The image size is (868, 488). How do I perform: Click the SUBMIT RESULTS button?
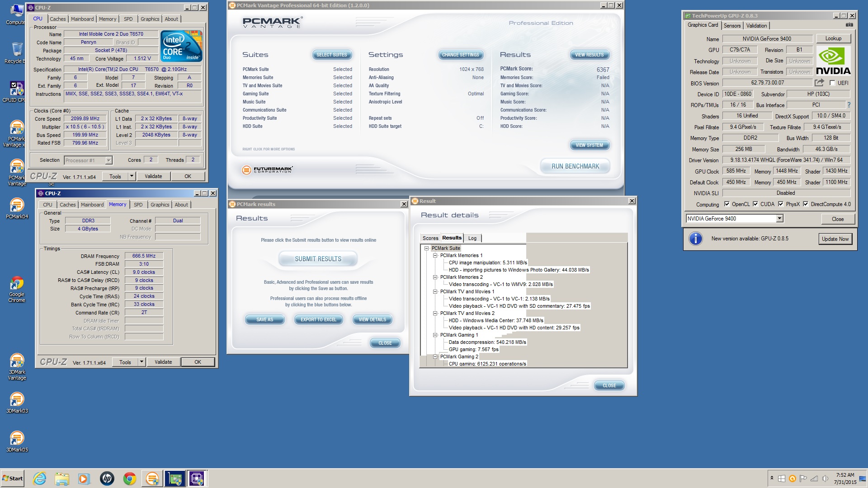tap(318, 259)
